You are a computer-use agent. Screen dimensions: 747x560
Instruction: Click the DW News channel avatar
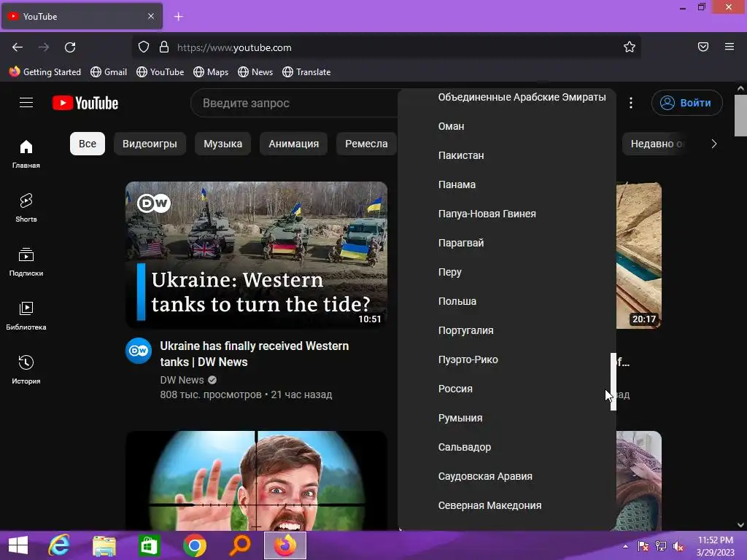(x=139, y=351)
